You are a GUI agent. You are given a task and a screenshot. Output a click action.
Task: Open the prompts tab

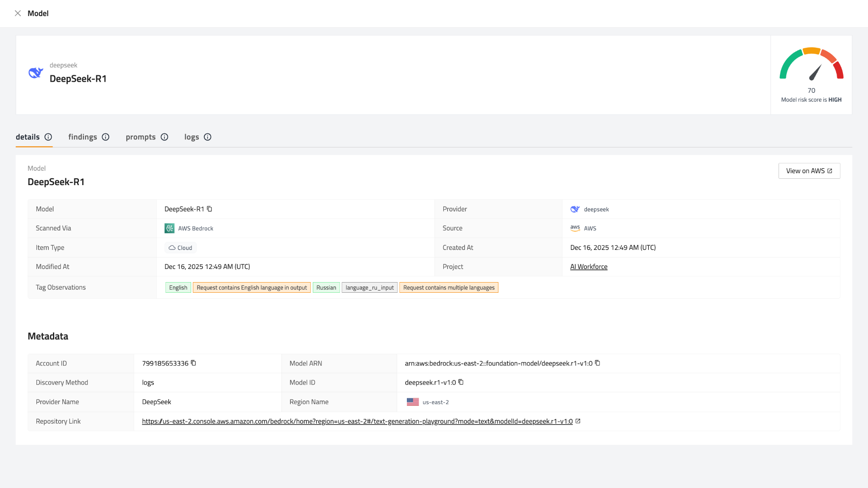click(141, 137)
